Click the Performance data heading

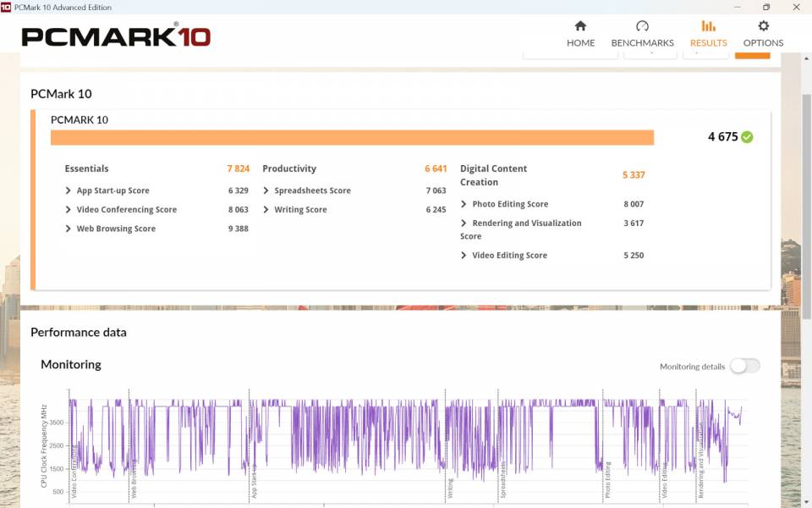point(78,332)
